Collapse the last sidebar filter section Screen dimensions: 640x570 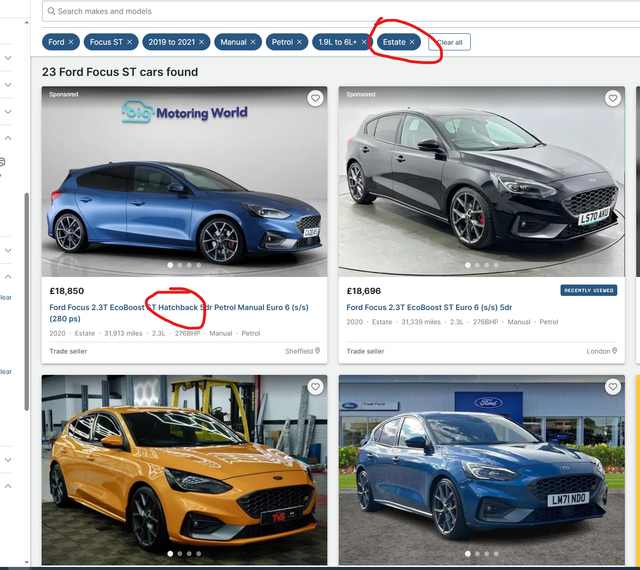click(8, 486)
